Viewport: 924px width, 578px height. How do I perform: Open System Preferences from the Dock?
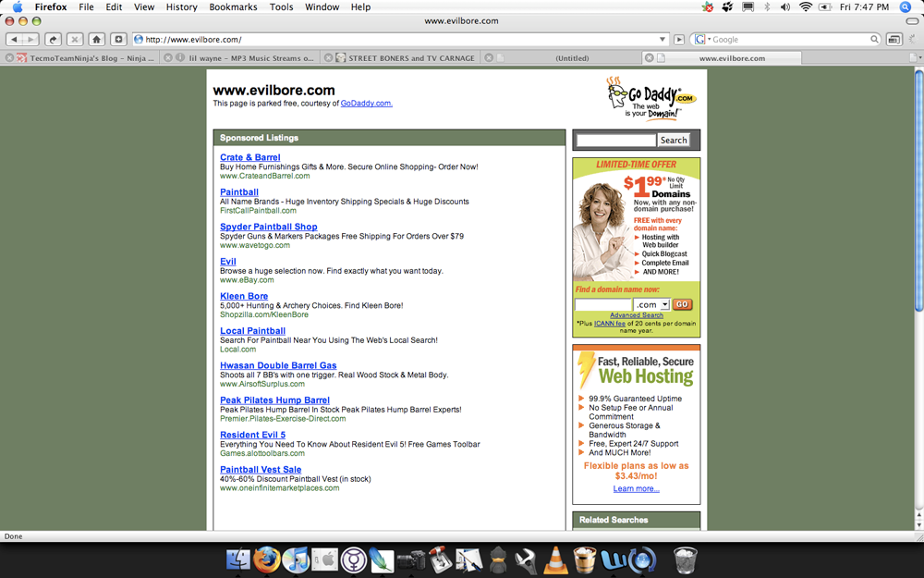tap(324, 559)
